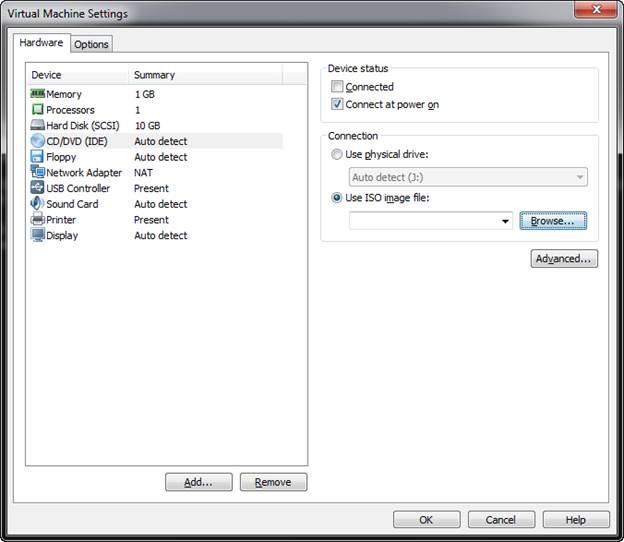Click the Memory device icon
This screenshot has width=624, height=542.
click(x=37, y=94)
